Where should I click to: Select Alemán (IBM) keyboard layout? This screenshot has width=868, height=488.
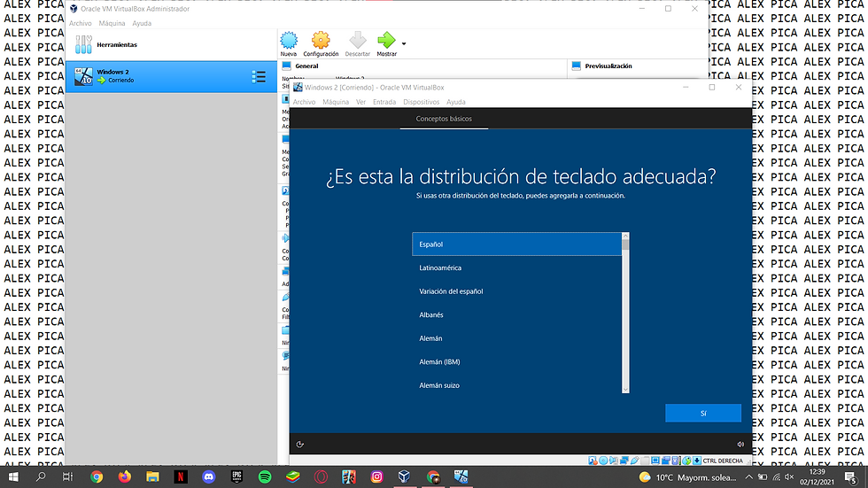(517, 362)
